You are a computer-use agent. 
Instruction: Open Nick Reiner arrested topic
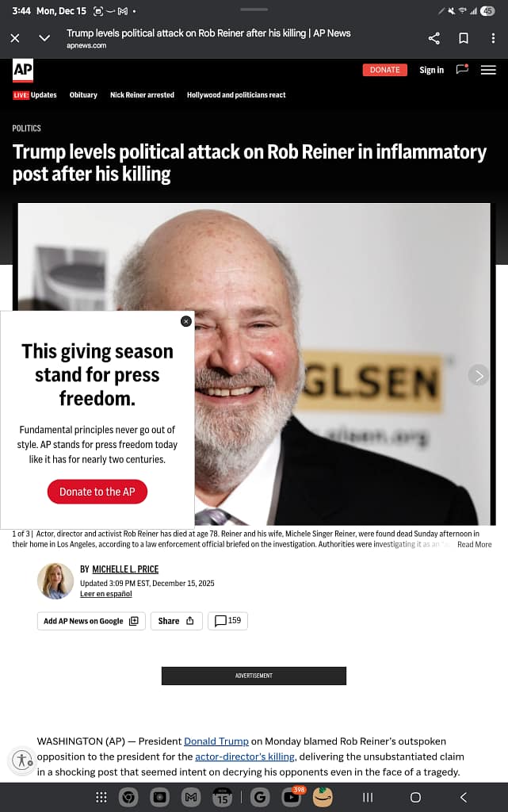(143, 95)
